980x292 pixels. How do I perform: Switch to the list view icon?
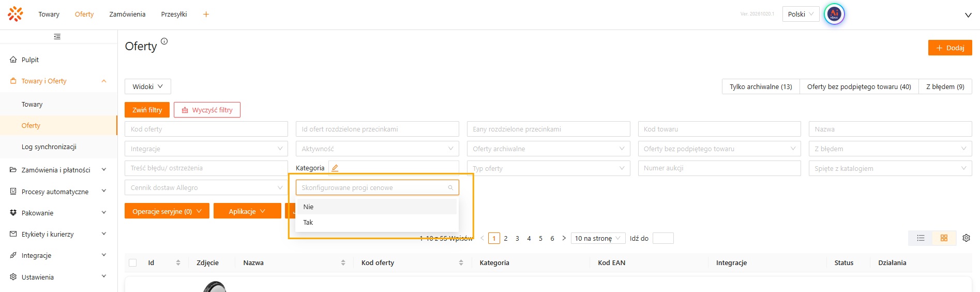click(921, 238)
